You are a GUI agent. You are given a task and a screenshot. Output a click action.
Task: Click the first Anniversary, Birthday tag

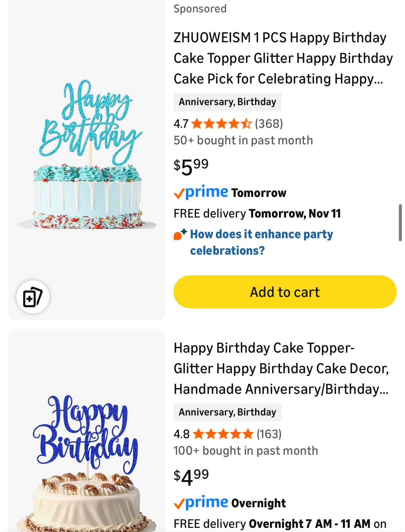227,102
